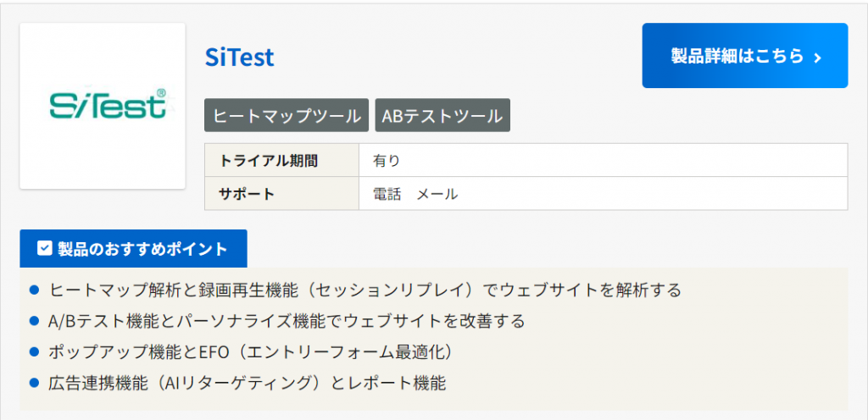Click the blue bullet before 広告連携機能 line

[x=35, y=382]
